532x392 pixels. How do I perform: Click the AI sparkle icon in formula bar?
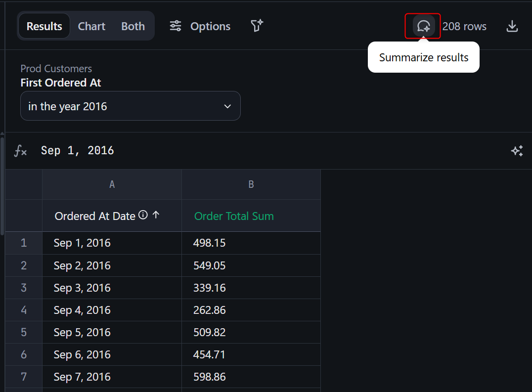point(517,151)
